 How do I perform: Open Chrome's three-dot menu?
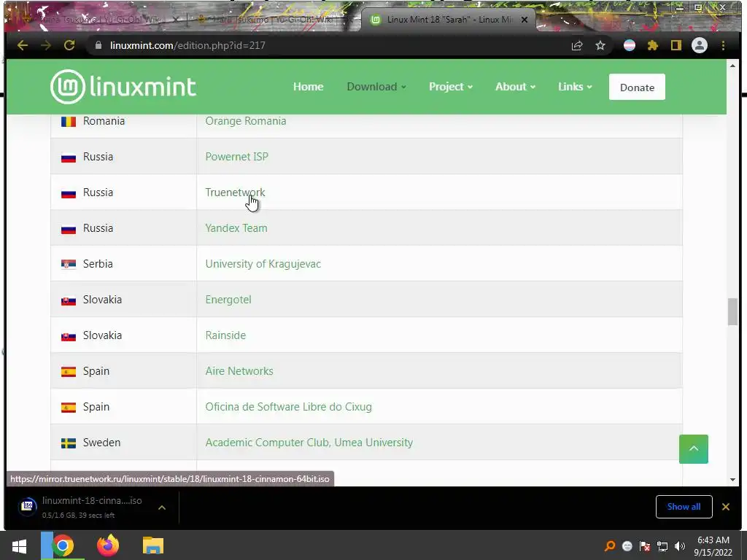pyautogui.click(x=723, y=45)
